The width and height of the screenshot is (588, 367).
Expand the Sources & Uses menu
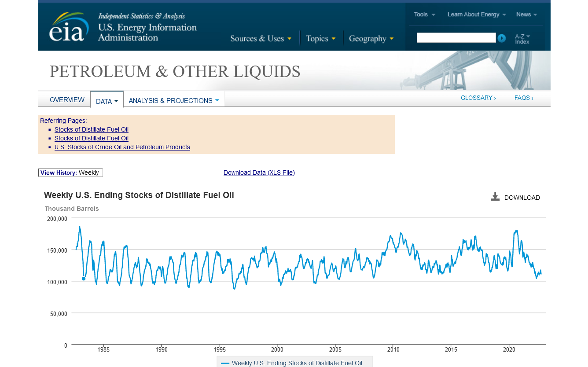coord(261,39)
